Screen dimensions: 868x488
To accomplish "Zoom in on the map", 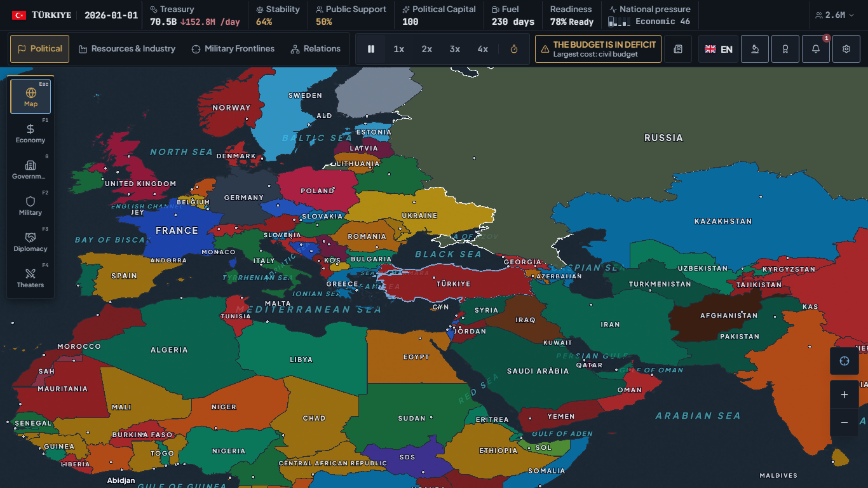I will point(844,395).
